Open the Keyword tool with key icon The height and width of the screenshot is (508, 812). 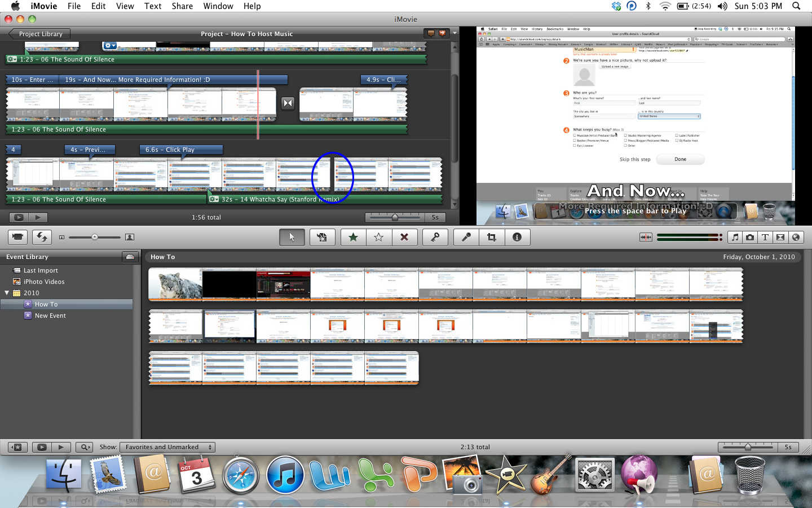coord(435,237)
